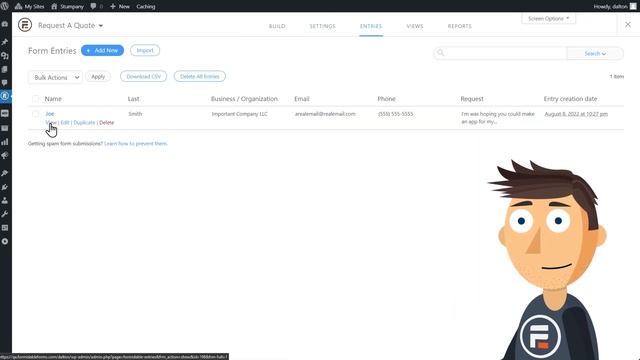Click the Smith last name cell
Screen dimensions: 640x360
(135, 114)
